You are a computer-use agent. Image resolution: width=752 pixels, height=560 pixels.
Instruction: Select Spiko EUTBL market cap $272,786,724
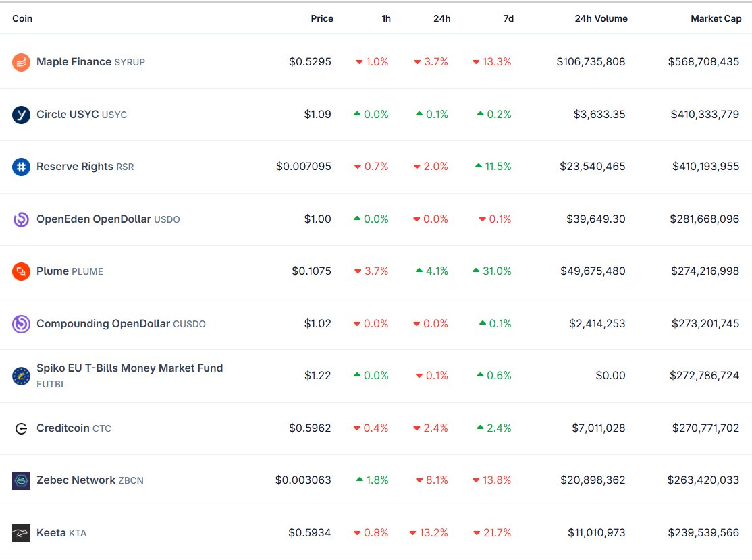click(x=705, y=375)
